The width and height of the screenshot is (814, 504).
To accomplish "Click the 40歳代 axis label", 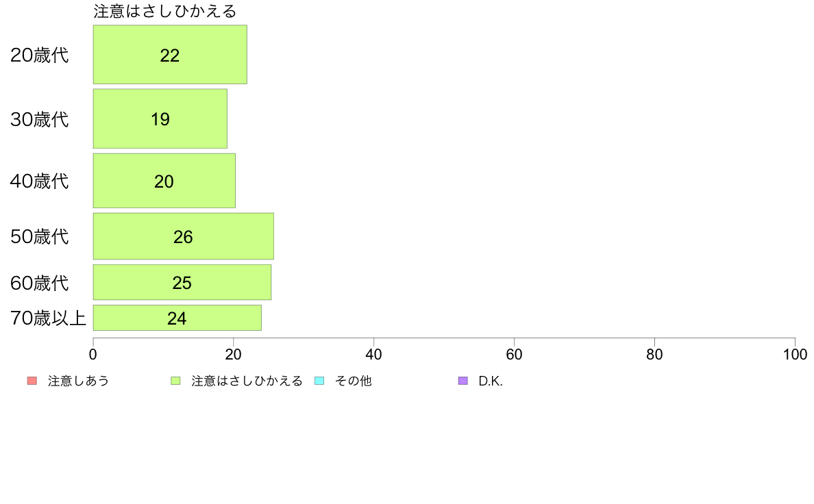I will tap(40, 181).
